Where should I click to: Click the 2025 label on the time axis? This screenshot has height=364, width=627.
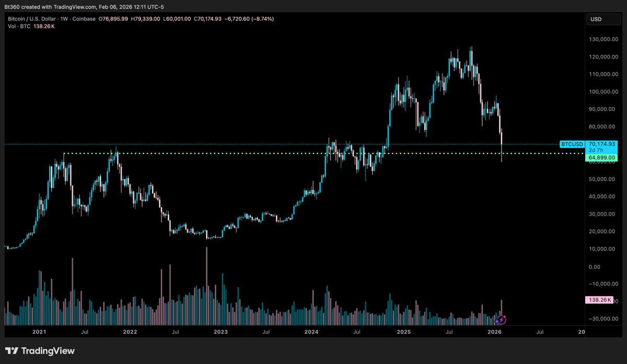pyautogui.click(x=403, y=332)
